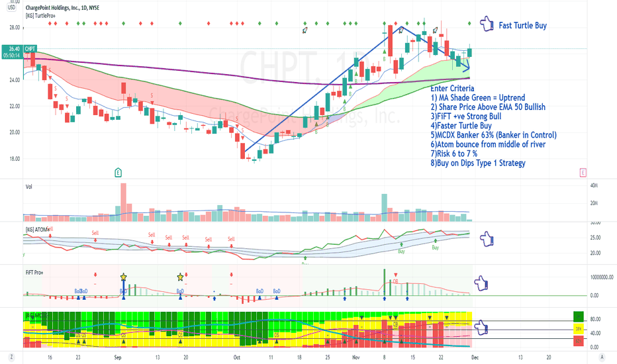Click the 25 date label on the time axis

tap(328, 357)
